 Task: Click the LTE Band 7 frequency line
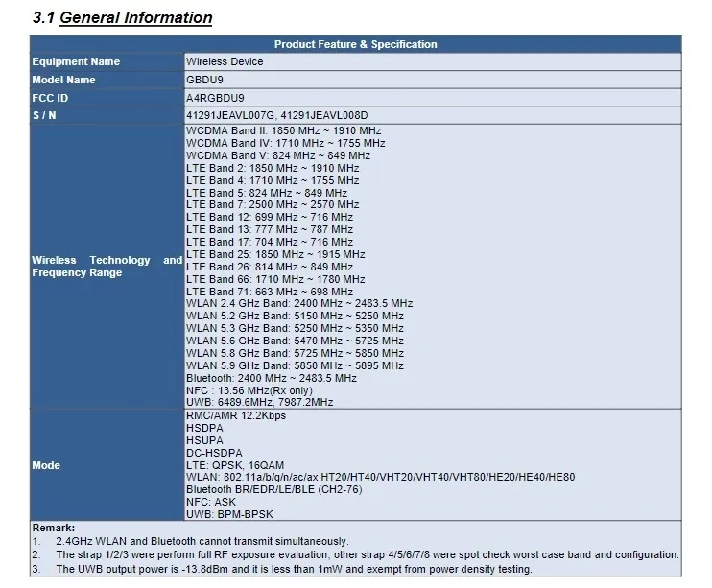click(x=273, y=204)
